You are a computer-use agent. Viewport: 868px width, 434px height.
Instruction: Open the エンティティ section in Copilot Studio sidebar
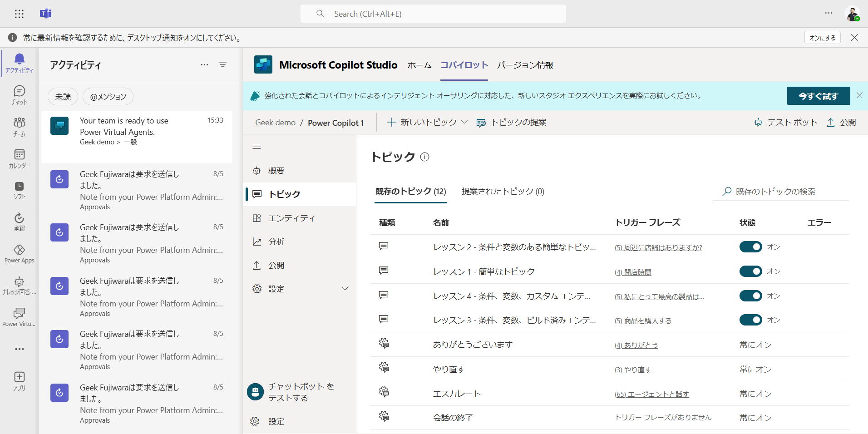291,218
